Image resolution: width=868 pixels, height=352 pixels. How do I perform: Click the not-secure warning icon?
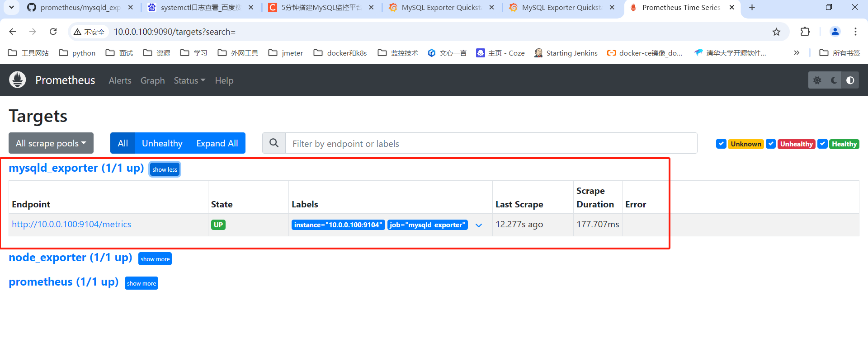tap(78, 32)
